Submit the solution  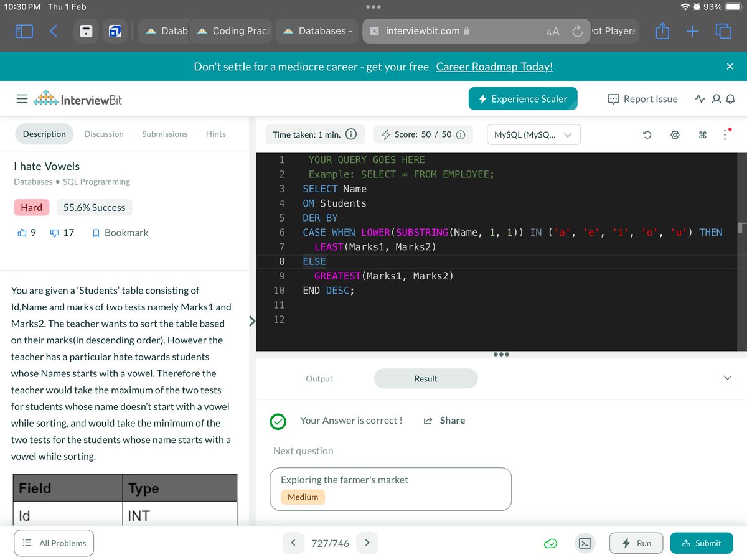coord(702,543)
